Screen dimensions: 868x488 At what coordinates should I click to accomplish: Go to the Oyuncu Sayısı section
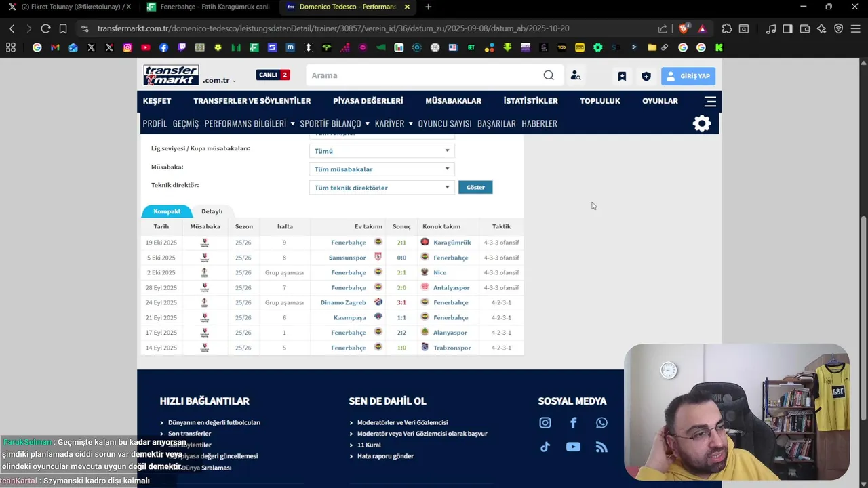(445, 123)
